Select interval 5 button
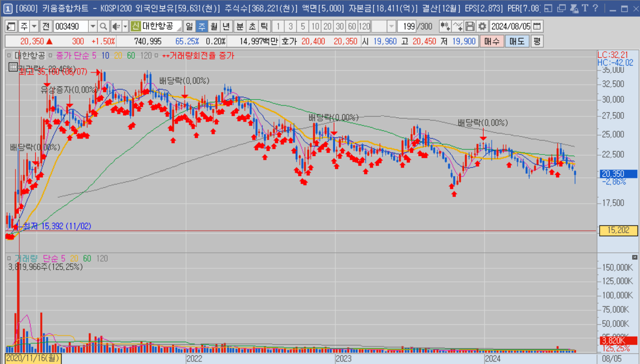 tap(303, 27)
